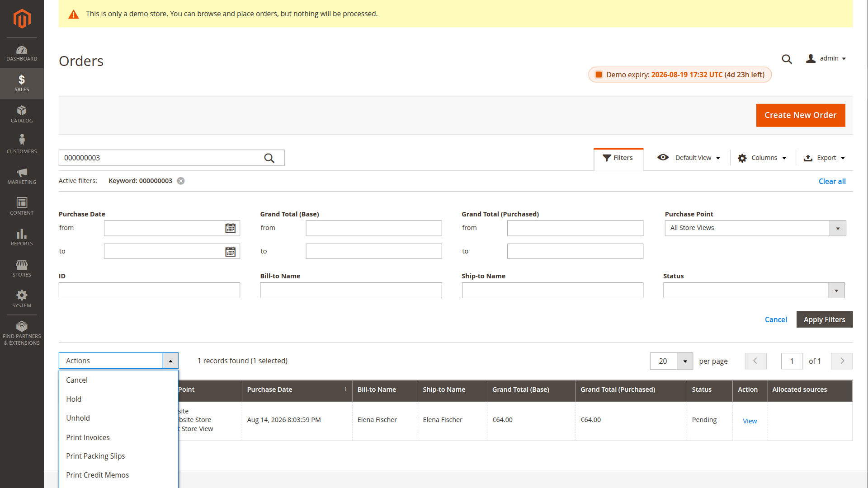868x488 pixels.
Task: Click Grand Total (Purchased) from input
Action: 575,228
